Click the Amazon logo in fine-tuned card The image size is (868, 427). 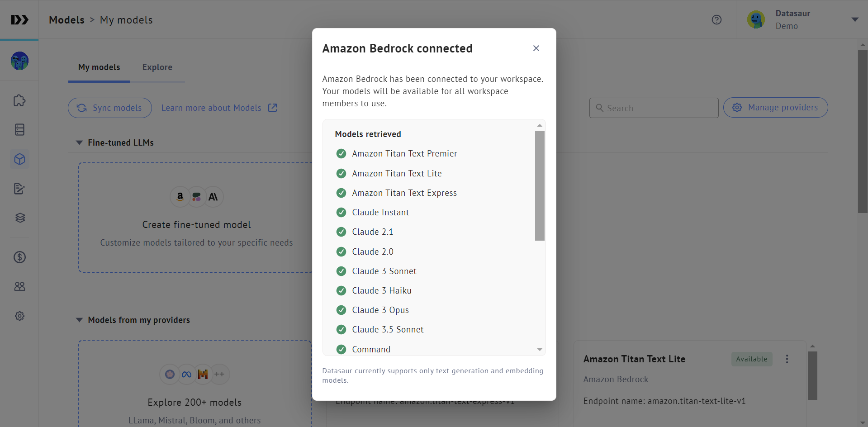180,197
